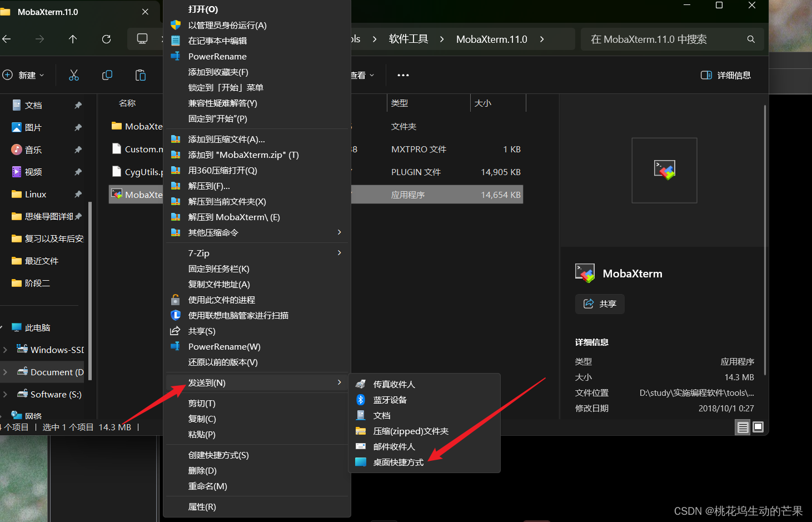
Task: Expand the Document (D:) drive tree node
Action: coord(5,372)
